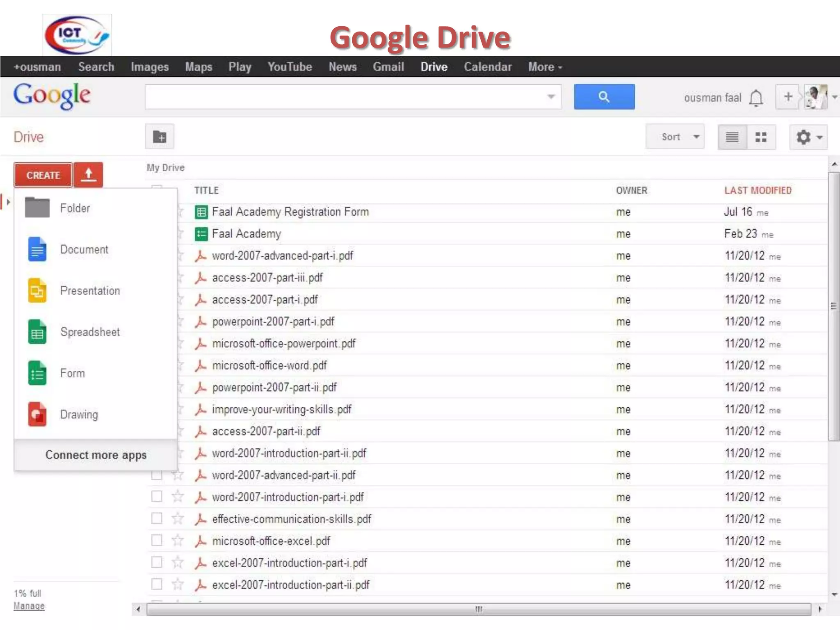Open the Sort dropdown
This screenshot has width=840, height=630.
pos(675,137)
